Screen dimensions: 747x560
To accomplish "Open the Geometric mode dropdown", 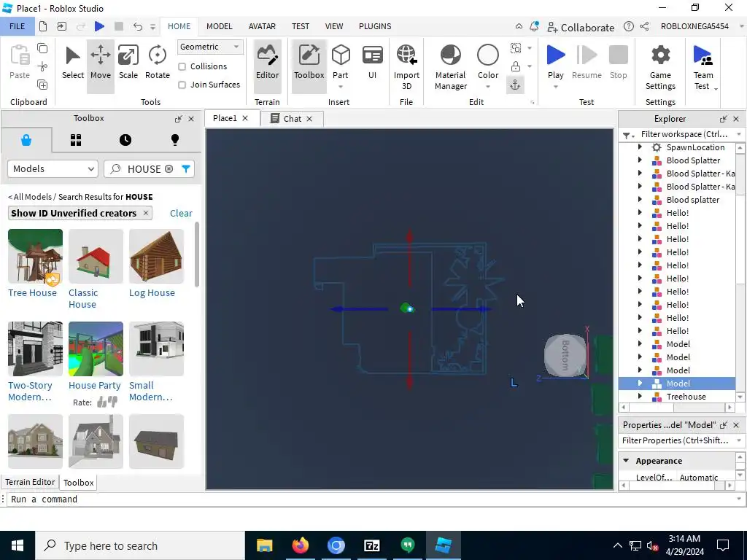I will pos(209,47).
